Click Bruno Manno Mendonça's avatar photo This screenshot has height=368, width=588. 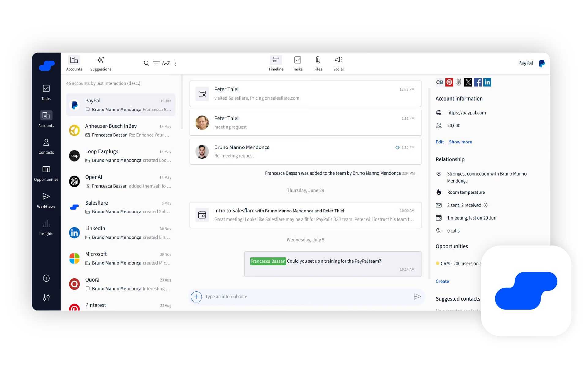(x=202, y=152)
